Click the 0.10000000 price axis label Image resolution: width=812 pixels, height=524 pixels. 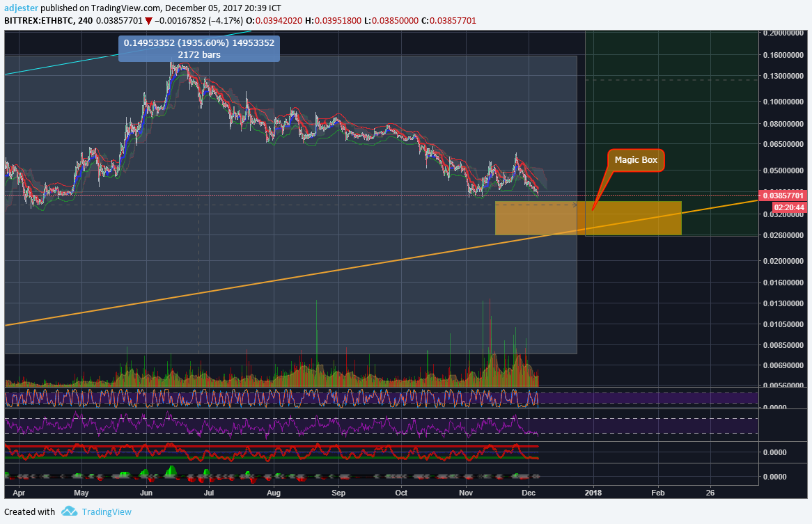[783, 102]
